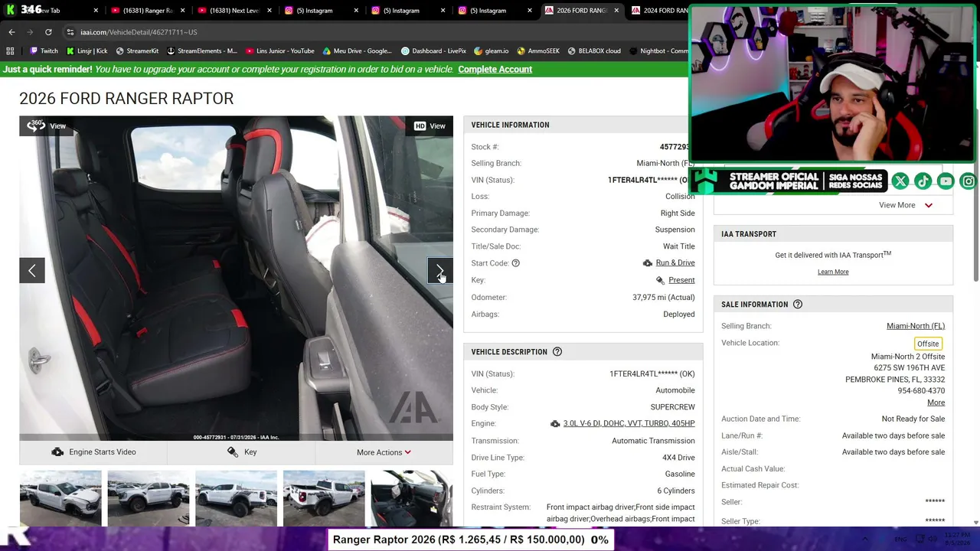Show the previous vehicle photo
Screen dimensions: 980x551
pyautogui.click(x=32, y=270)
